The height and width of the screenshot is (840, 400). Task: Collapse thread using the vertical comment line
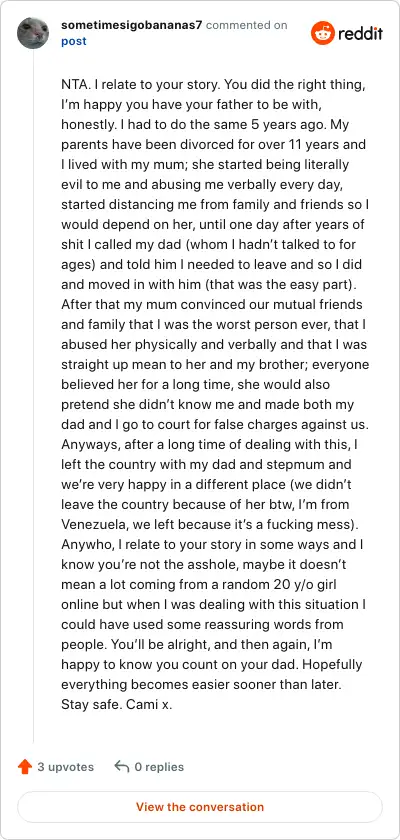[34, 396]
